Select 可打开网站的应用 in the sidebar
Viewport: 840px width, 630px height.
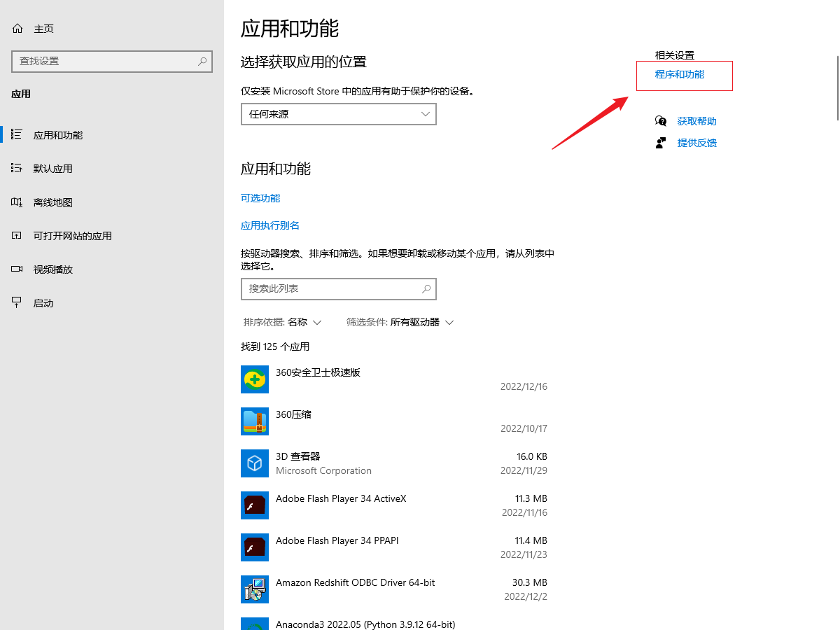click(x=73, y=236)
